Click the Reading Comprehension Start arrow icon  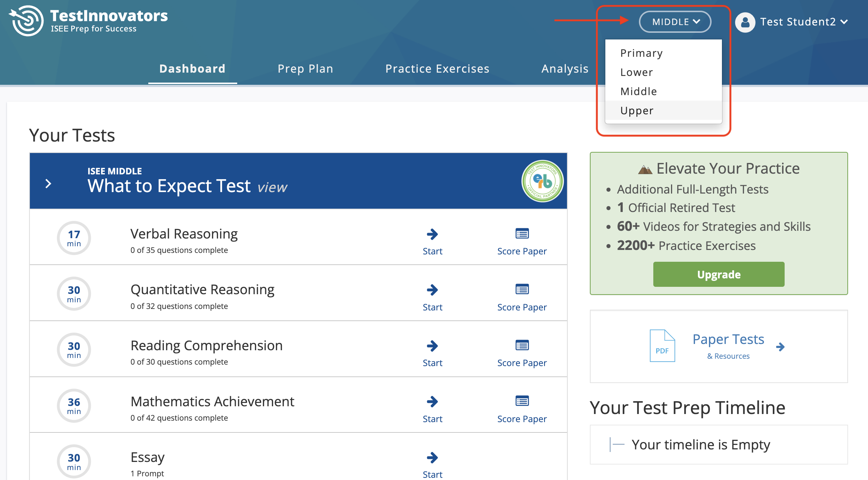click(x=432, y=346)
